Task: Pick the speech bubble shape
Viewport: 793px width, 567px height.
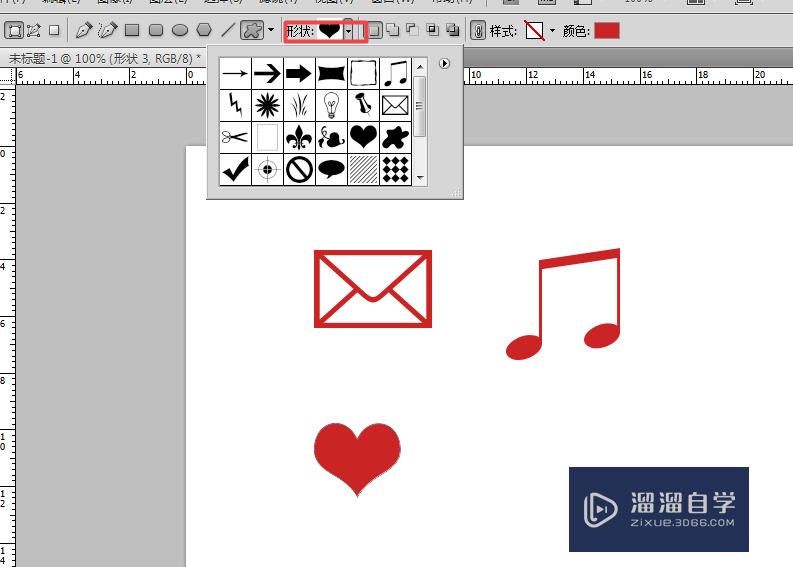Action: coord(331,169)
